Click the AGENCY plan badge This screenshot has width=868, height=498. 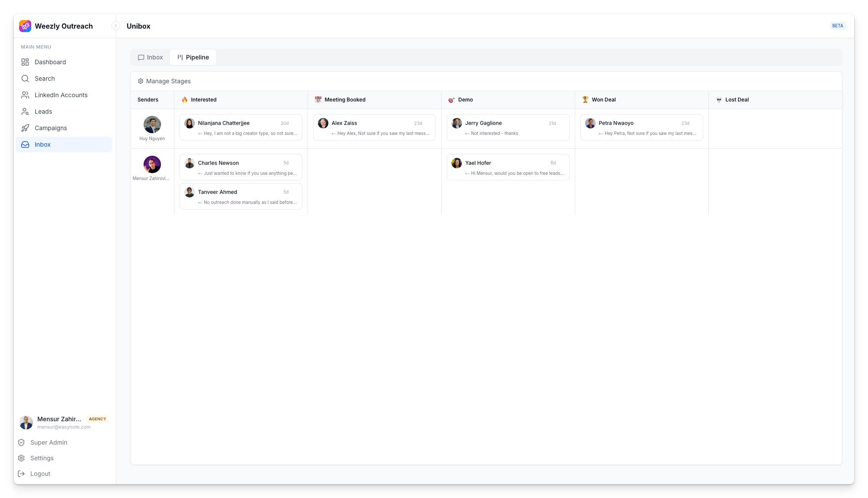coord(98,419)
